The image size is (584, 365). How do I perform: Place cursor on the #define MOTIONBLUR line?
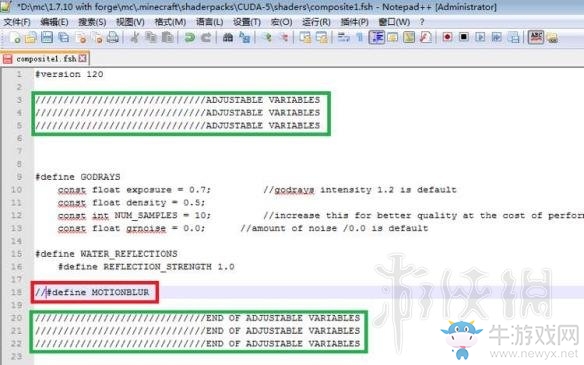pos(92,292)
